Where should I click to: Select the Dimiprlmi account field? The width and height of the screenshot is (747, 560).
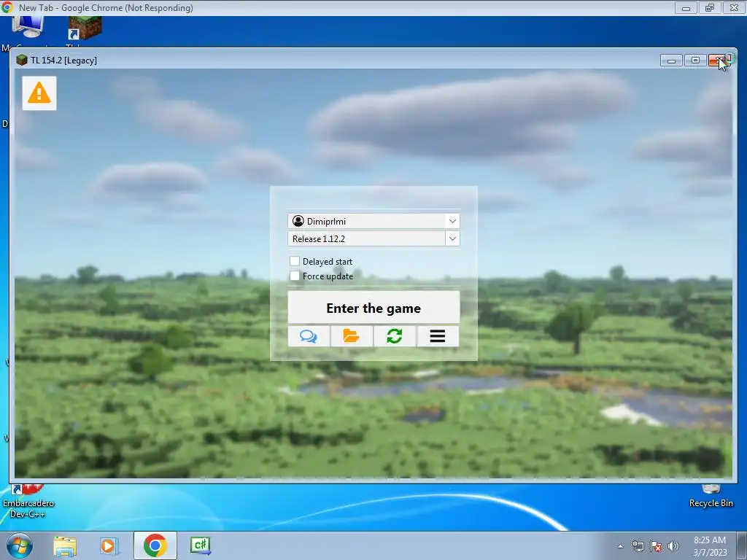373,221
